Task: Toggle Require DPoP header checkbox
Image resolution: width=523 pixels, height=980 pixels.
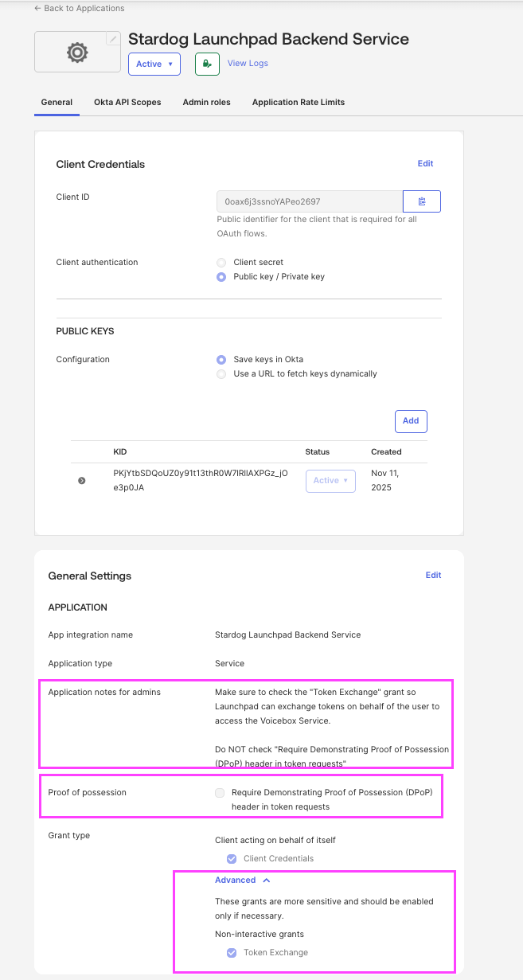Action: [x=220, y=793]
